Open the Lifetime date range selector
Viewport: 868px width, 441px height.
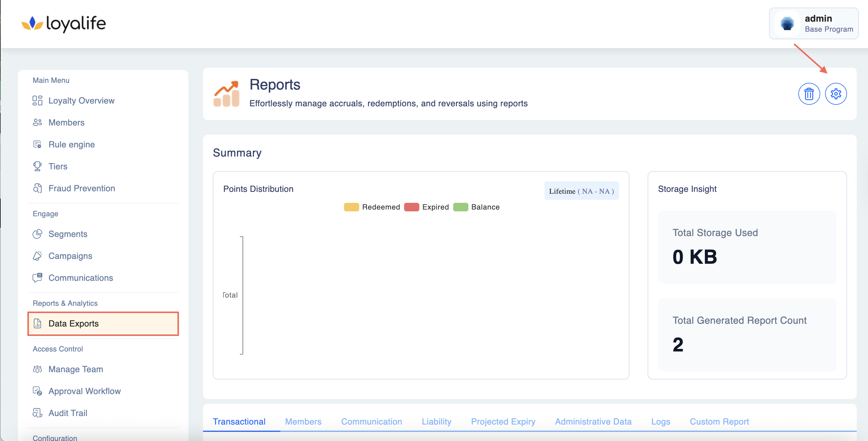(x=581, y=191)
